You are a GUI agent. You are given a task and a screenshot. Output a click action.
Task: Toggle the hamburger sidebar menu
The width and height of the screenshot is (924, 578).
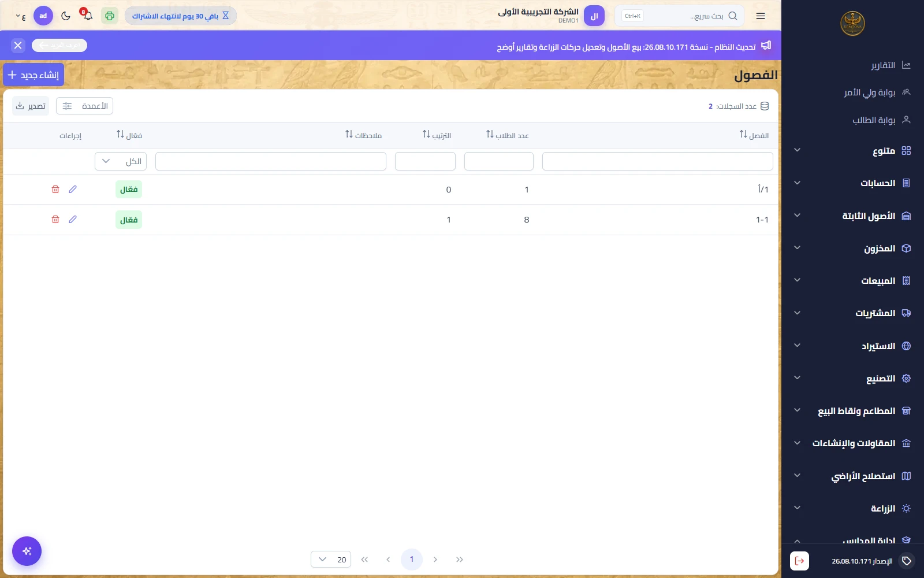pyautogui.click(x=761, y=16)
